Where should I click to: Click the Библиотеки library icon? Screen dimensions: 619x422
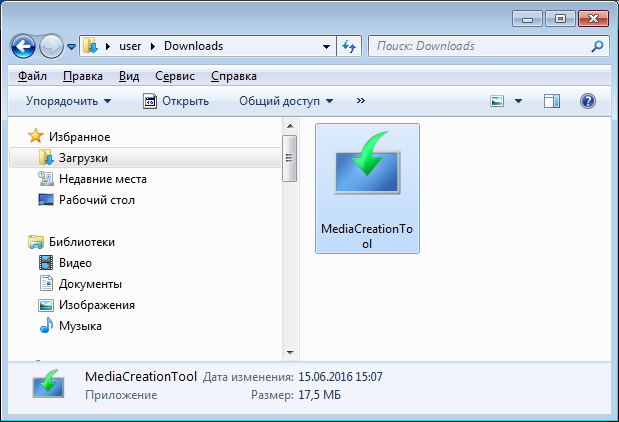(x=36, y=242)
